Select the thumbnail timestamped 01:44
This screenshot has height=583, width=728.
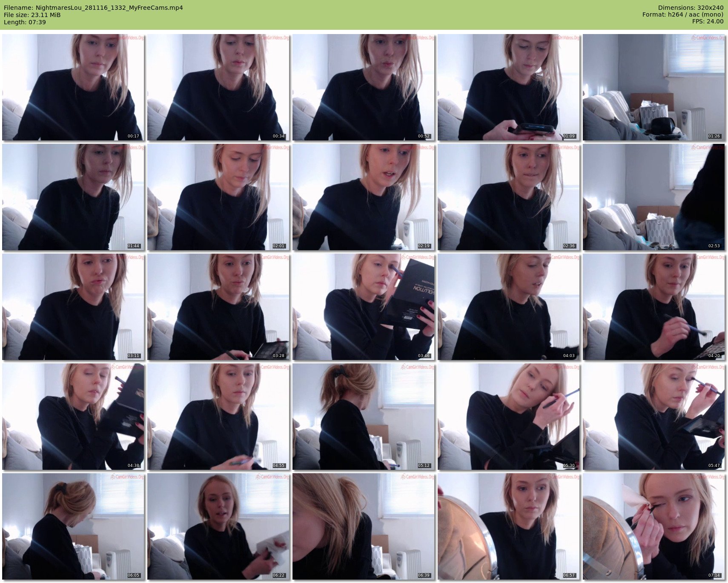[x=73, y=197]
